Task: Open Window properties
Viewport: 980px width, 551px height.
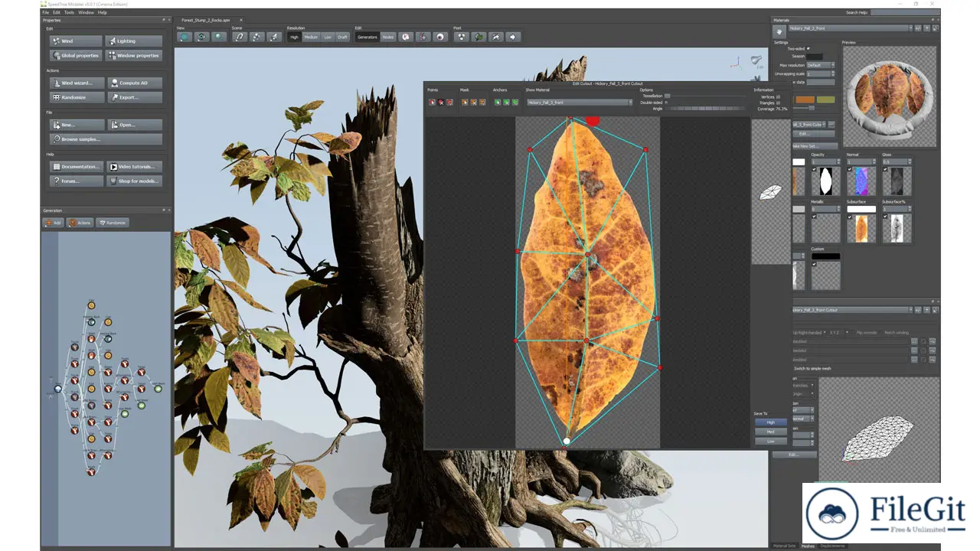Action: (x=134, y=55)
